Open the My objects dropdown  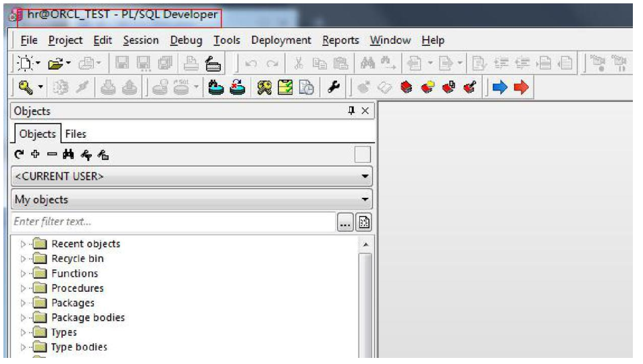(192, 200)
